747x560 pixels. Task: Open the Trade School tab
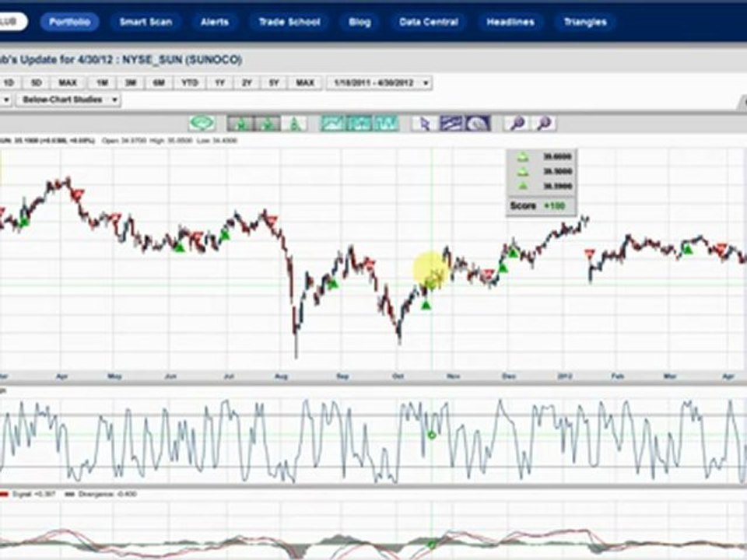coord(289,22)
